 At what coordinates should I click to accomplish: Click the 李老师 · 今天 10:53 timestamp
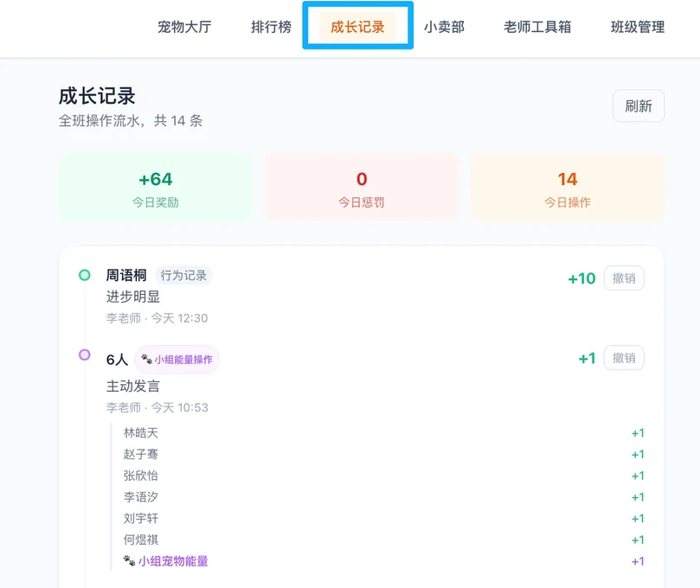pyautogui.click(x=157, y=407)
